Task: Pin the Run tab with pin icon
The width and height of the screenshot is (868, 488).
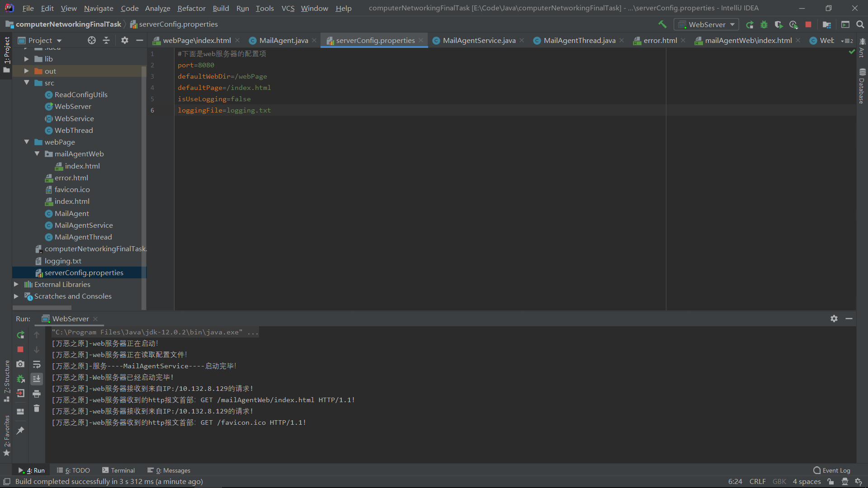Action: point(20,431)
